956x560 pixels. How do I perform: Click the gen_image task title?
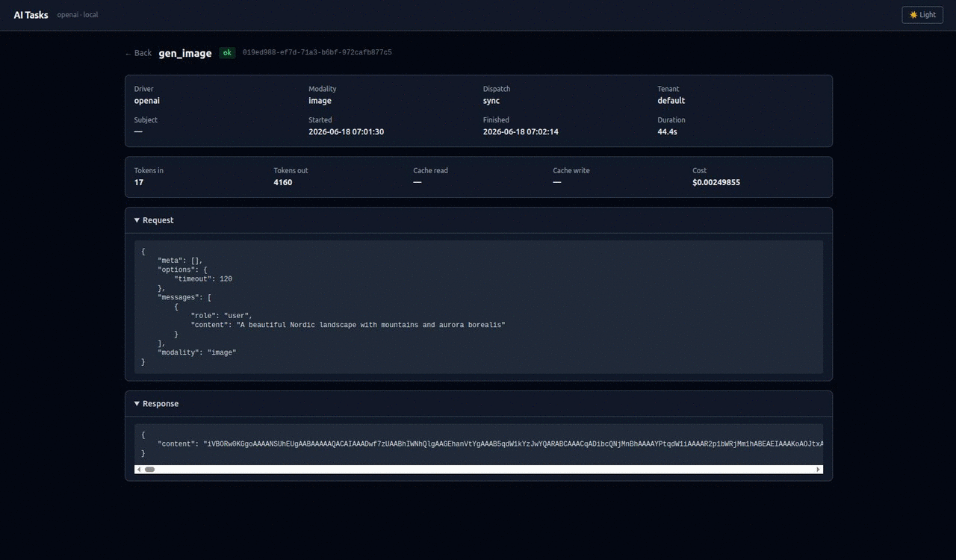[185, 53]
